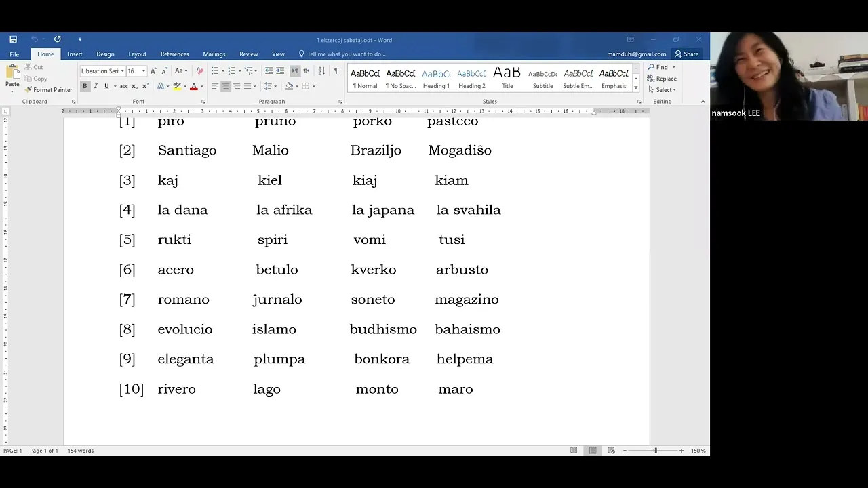Apply the Subtitle style
The height and width of the screenshot is (488, 868).
click(x=542, y=78)
